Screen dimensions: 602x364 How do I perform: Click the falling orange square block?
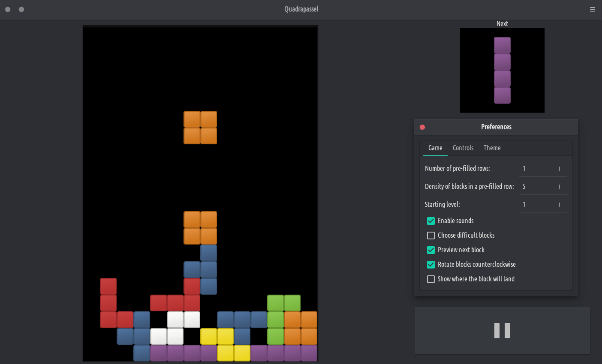click(x=200, y=128)
